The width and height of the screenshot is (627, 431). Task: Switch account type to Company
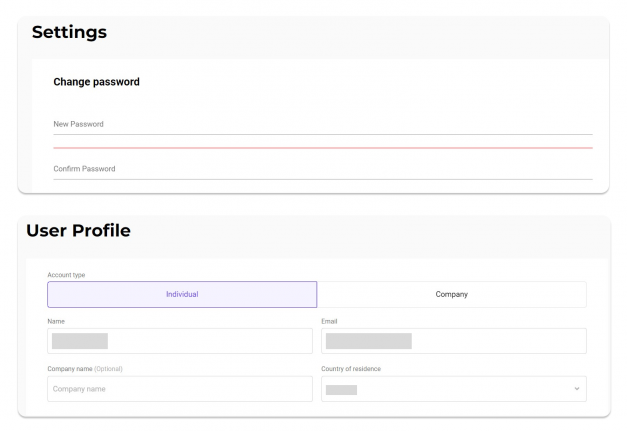(x=452, y=294)
